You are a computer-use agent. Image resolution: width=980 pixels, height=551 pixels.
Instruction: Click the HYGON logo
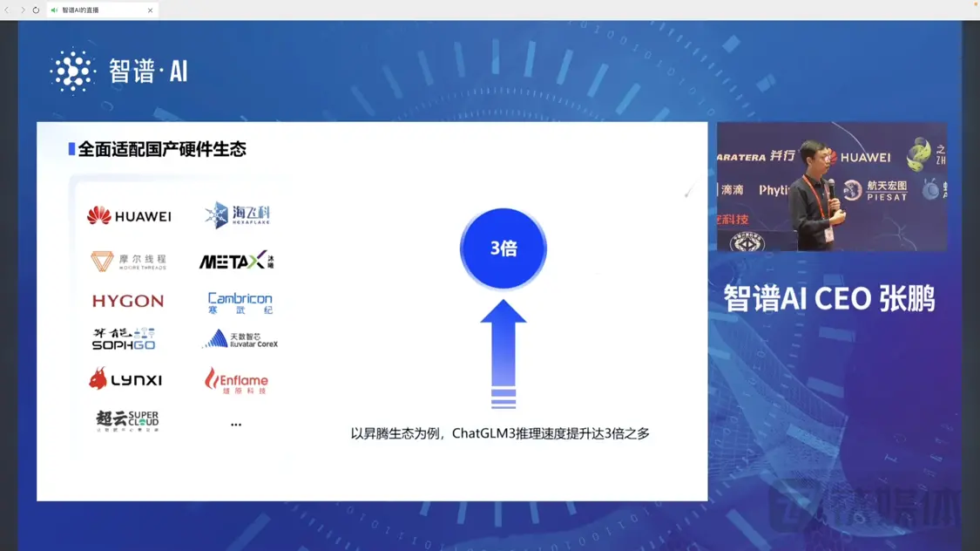[128, 301]
